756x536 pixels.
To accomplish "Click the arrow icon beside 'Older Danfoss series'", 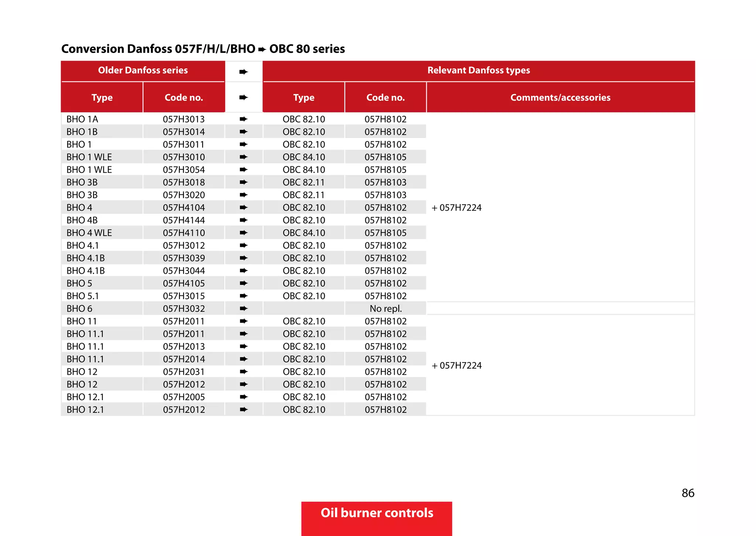I will click(244, 72).
